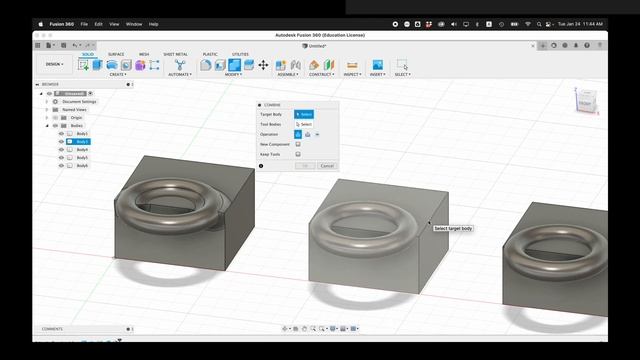Viewport: 640px width, 360px height.
Task: Select Body4 in the browser tree
Action: point(82,150)
